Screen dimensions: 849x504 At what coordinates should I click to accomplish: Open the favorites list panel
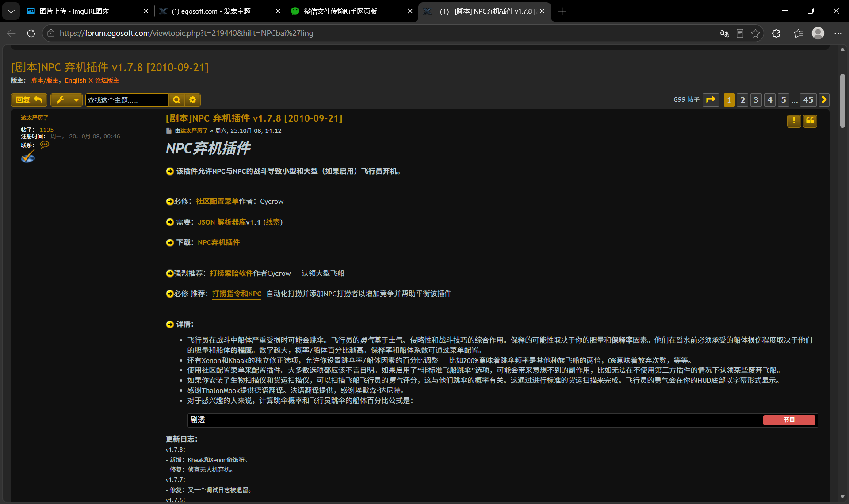click(798, 33)
